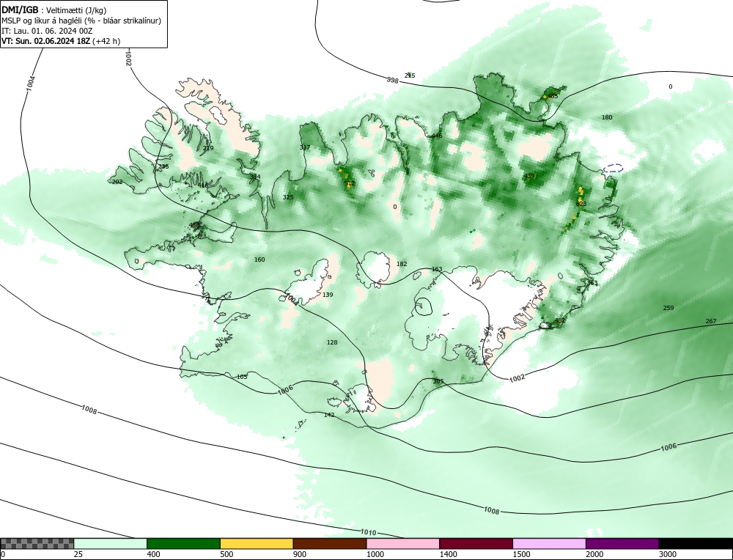Select the CAPE value 128

point(332,342)
